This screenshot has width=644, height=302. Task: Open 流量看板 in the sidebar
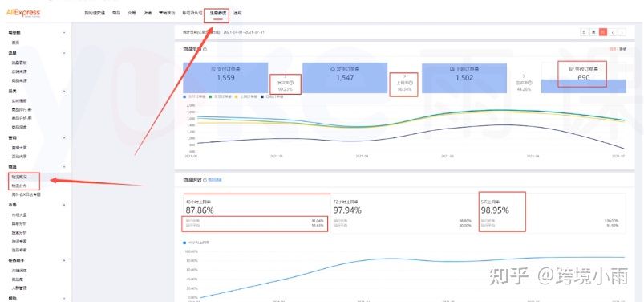pos(19,63)
